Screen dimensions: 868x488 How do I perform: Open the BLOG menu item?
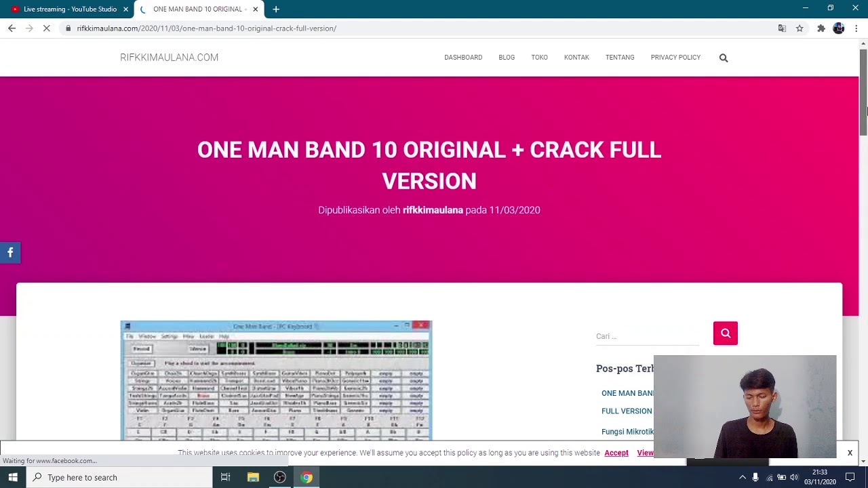507,58
